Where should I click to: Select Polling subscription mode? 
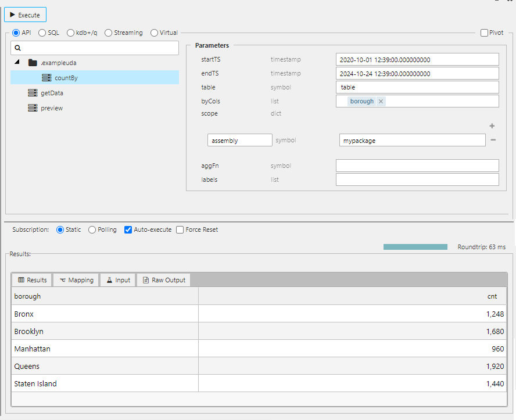pos(91,229)
